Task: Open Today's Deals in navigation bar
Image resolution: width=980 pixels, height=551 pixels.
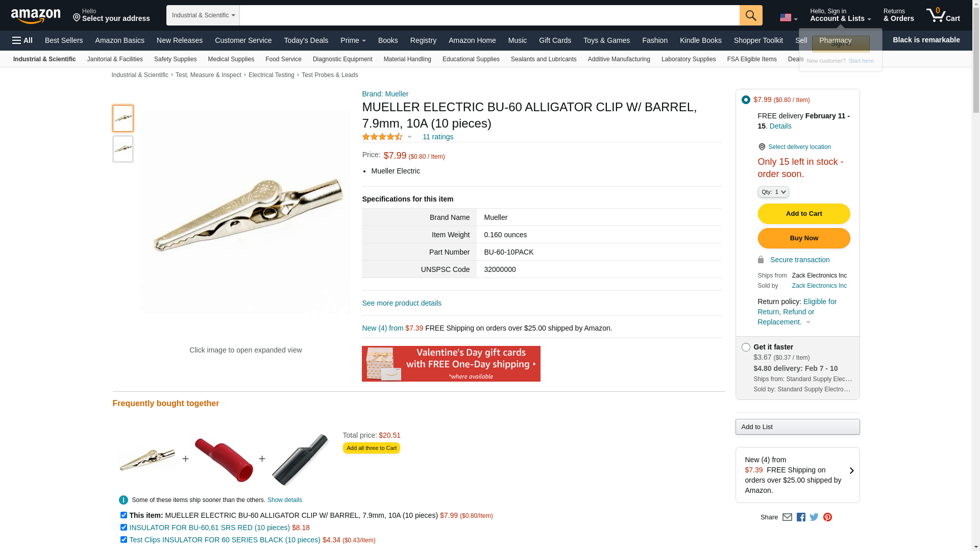Action: pos(306,40)
